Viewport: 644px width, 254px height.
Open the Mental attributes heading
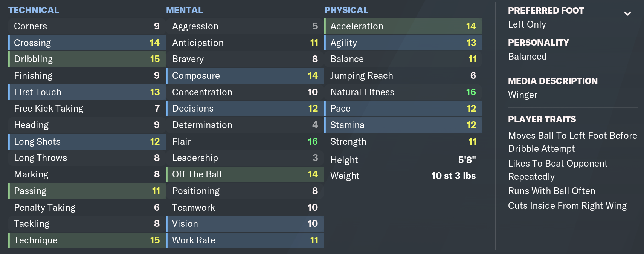tap(185, 10)
